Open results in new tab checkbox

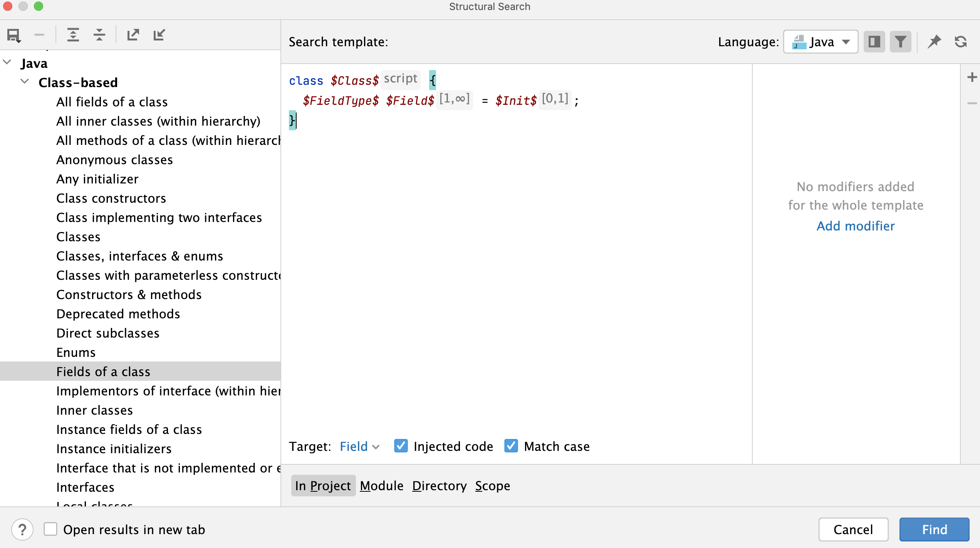tap(50, 530)
